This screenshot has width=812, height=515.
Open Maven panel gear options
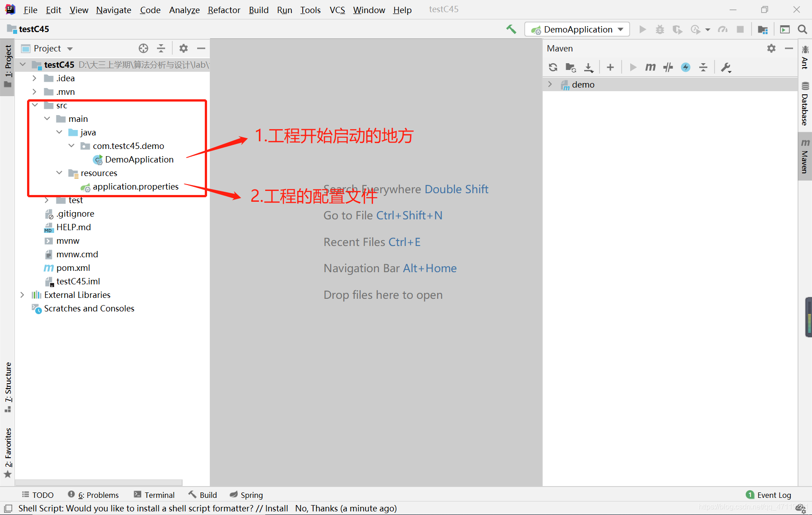coord(771,48)
